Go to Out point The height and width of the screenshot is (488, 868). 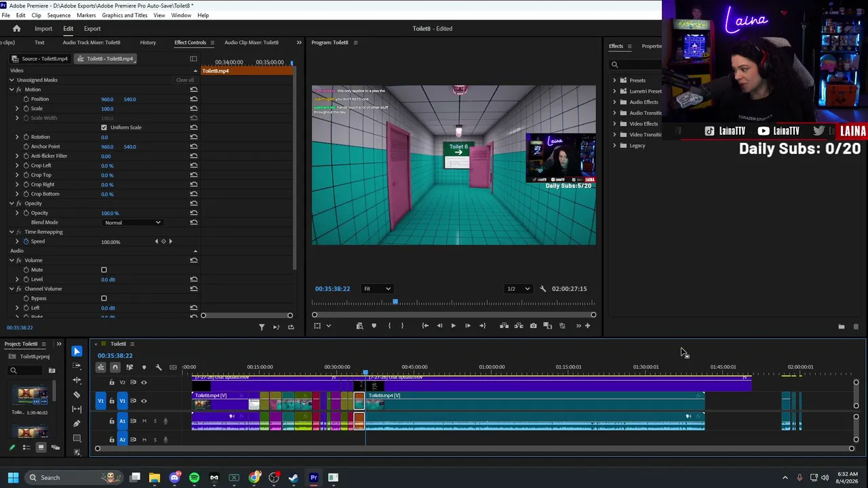(482, 326)
